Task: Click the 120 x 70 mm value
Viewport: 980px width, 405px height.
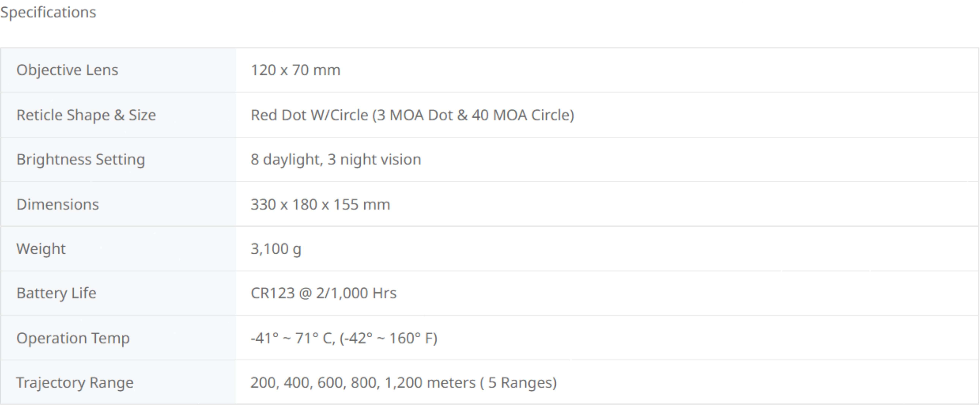Action: pyautogui.click(x=295, y=70)
